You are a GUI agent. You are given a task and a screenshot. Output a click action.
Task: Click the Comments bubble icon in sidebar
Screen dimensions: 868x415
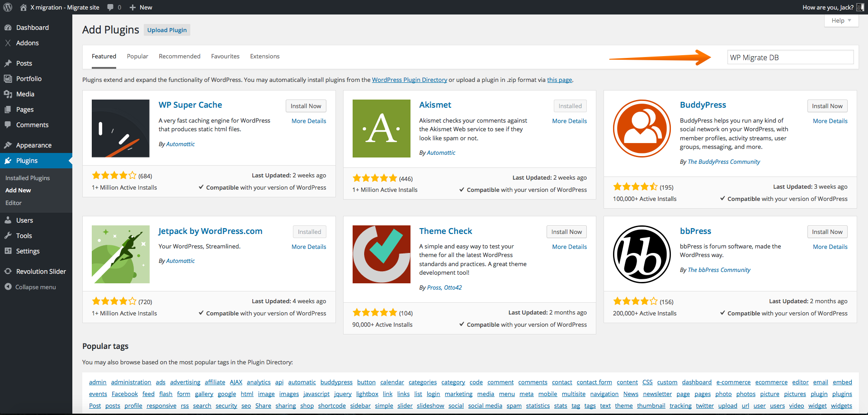pyautogui.click(x=8, y=125)
